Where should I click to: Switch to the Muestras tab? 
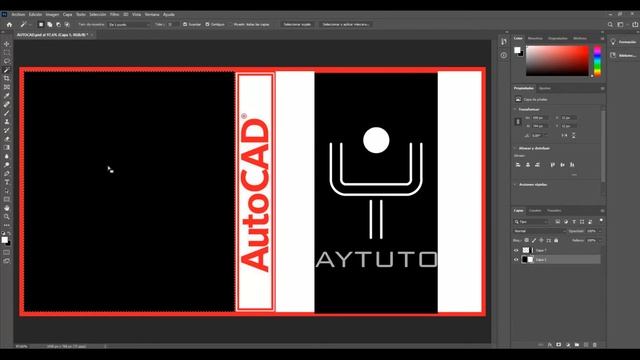535,38
